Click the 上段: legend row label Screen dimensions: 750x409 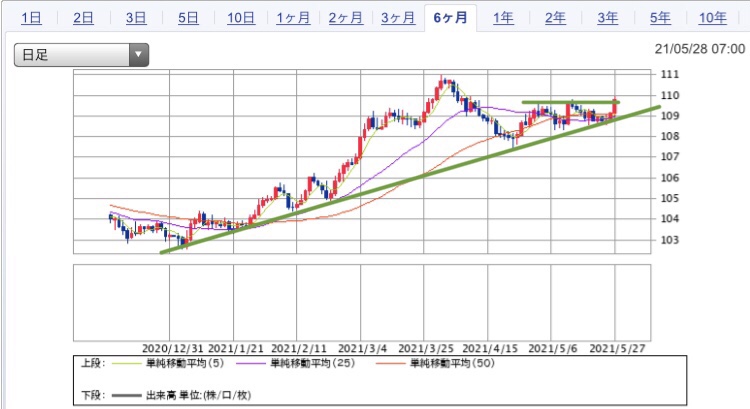[93, 364]
